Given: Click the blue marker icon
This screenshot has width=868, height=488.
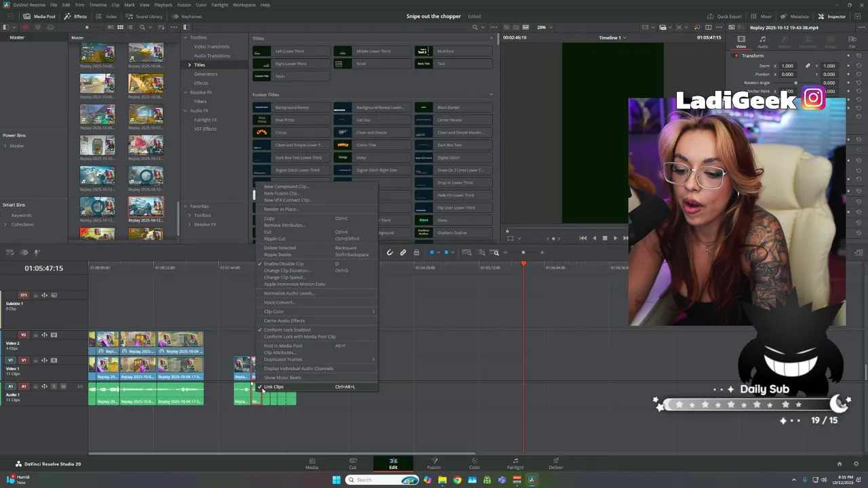Looking at the screenshot, I should (x=448, y=253).
